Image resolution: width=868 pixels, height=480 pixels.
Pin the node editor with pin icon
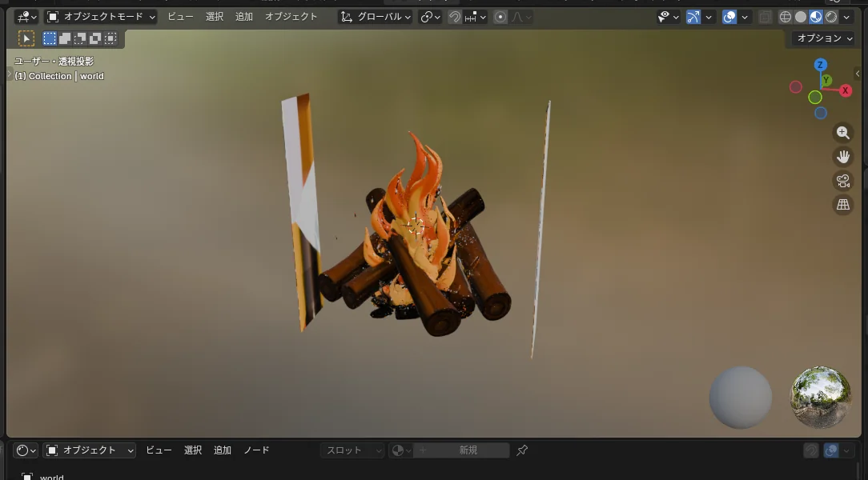[522, 450]
